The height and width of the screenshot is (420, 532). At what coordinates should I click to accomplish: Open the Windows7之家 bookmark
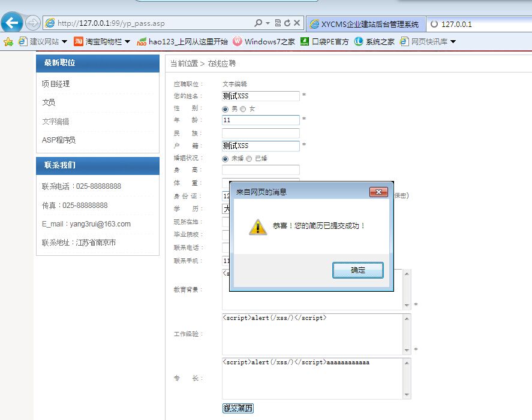tap(264, 41)
